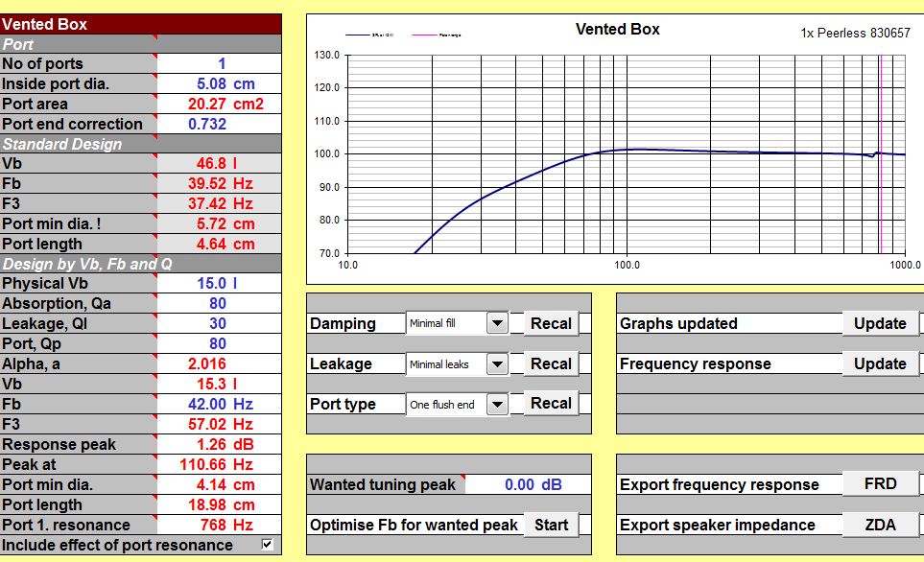Click F3 57.02 Hz value
The height and width of the screenshot is (562, 924).
point(219,424)
